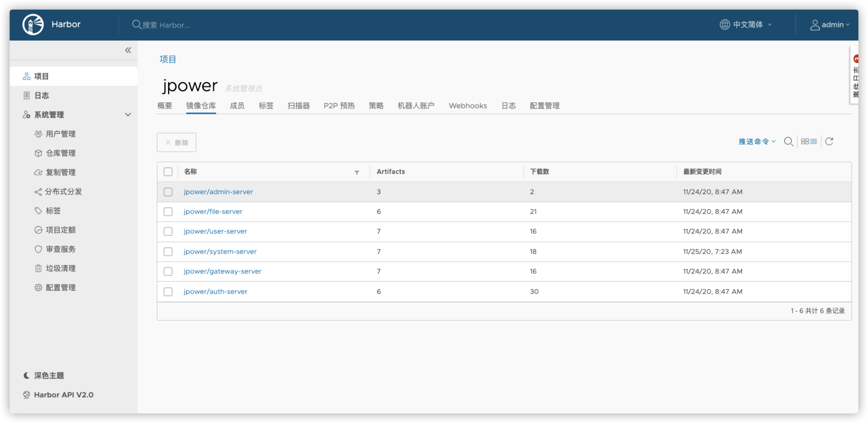Switch to card view icon
The width and height of the screenshot is (868, 423).
[x=805, y=141]
